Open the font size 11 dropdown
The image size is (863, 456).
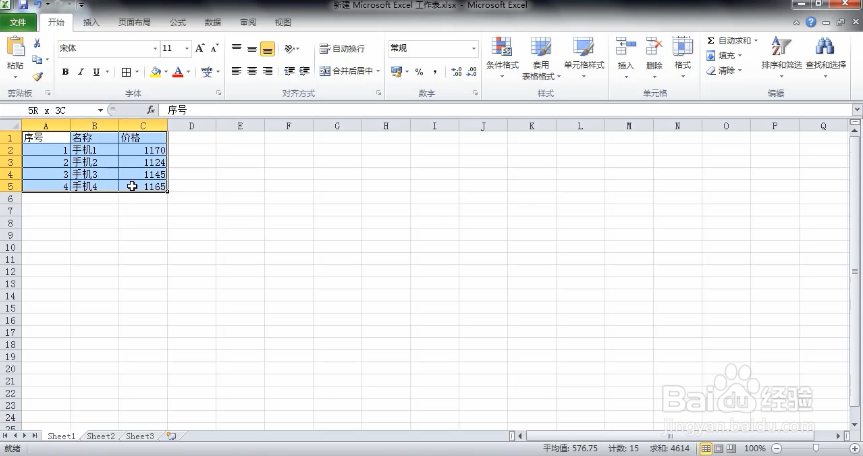tap(187, 48)
